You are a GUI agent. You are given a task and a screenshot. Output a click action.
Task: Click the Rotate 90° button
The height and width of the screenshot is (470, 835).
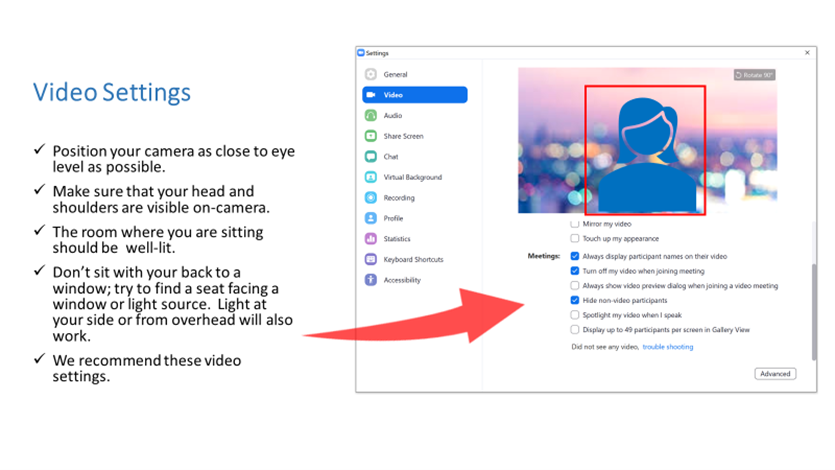(x=754, y=75)
